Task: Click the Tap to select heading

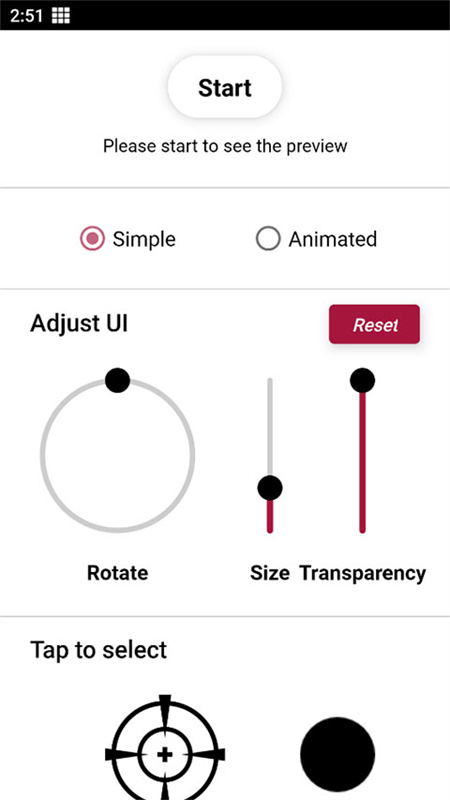Action: (98, 649)
